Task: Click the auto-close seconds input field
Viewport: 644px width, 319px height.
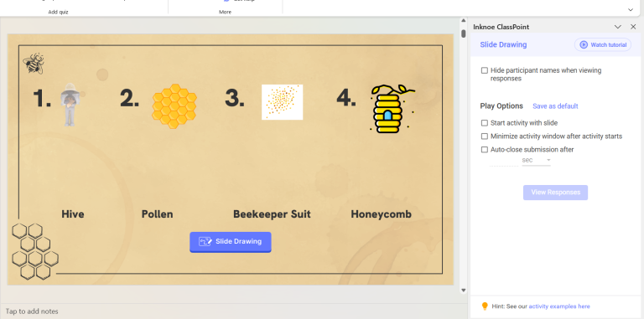Action: [x=504, y=161]
